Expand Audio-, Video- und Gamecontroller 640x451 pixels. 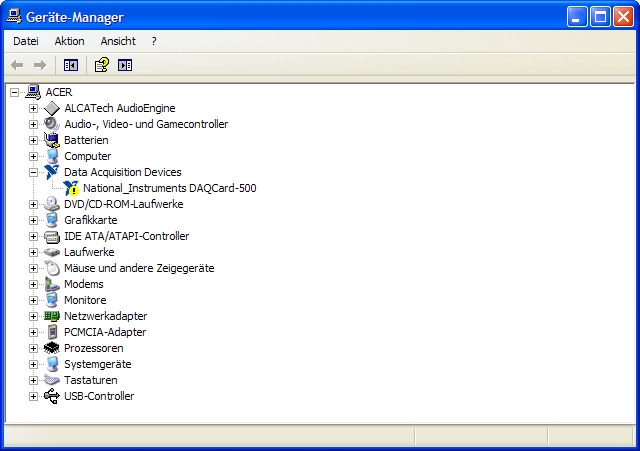33,124
